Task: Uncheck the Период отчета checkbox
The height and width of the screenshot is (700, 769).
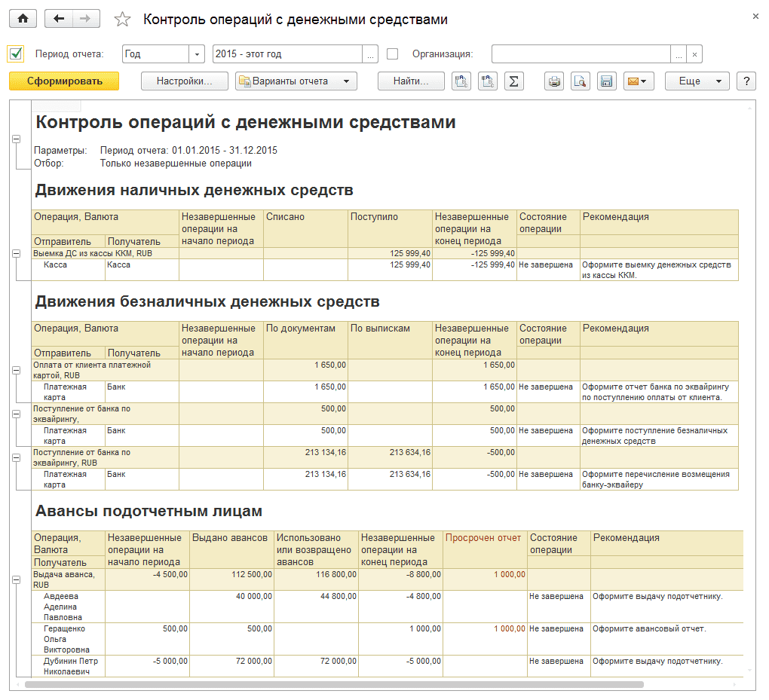Action: 15,54
